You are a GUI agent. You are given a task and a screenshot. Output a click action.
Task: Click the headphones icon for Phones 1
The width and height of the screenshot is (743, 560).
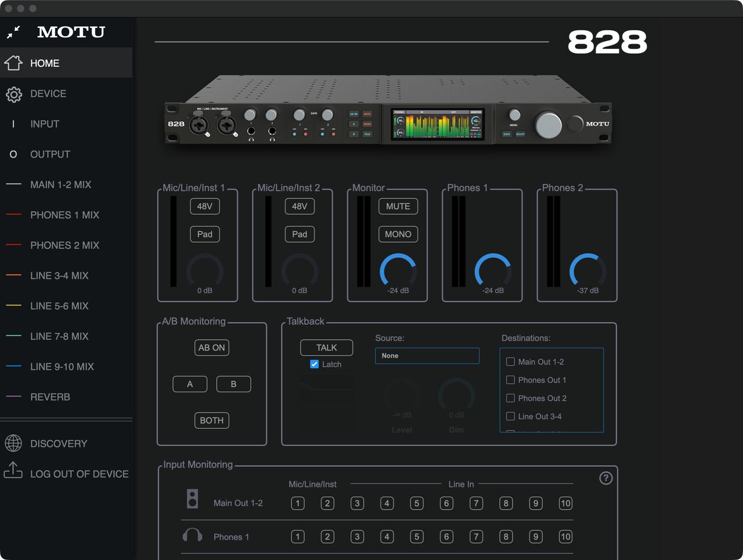(x=193, y=535)
